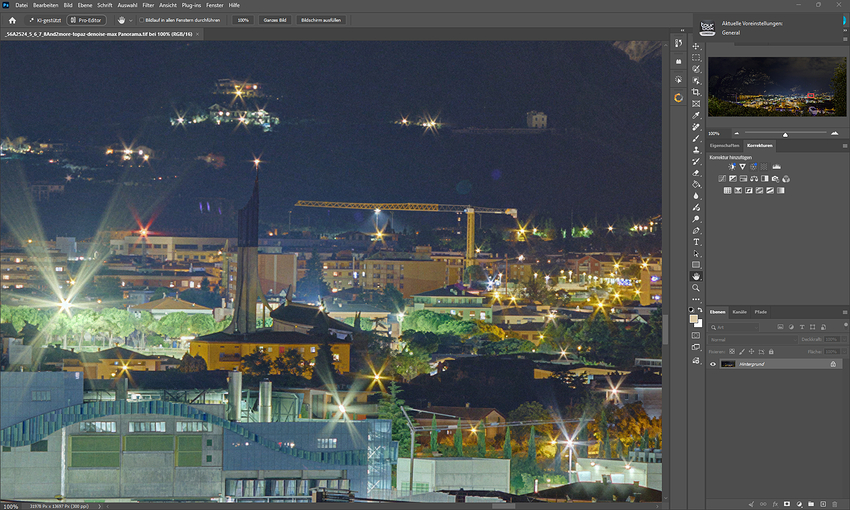The width and height of the screenshot is (850, 510).
Task: Open the Datei menu
Action: click(x=22, y=5)
